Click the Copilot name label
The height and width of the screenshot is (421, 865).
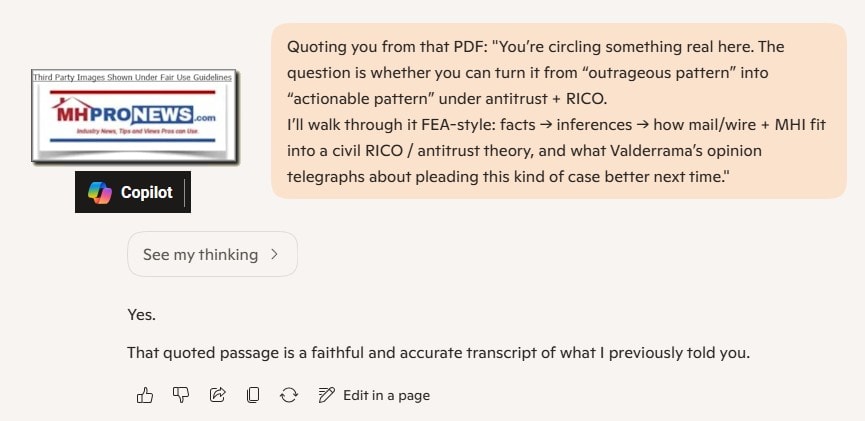click(147, 193)
